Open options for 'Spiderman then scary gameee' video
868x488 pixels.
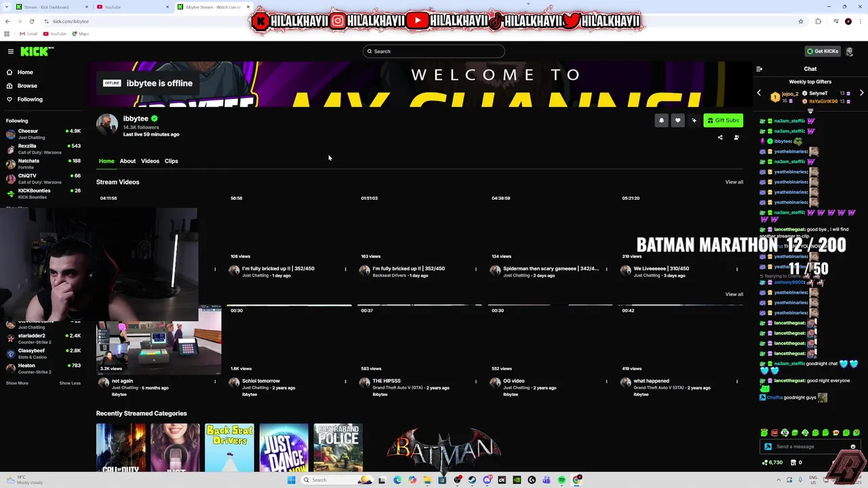[x=606, y=269]
